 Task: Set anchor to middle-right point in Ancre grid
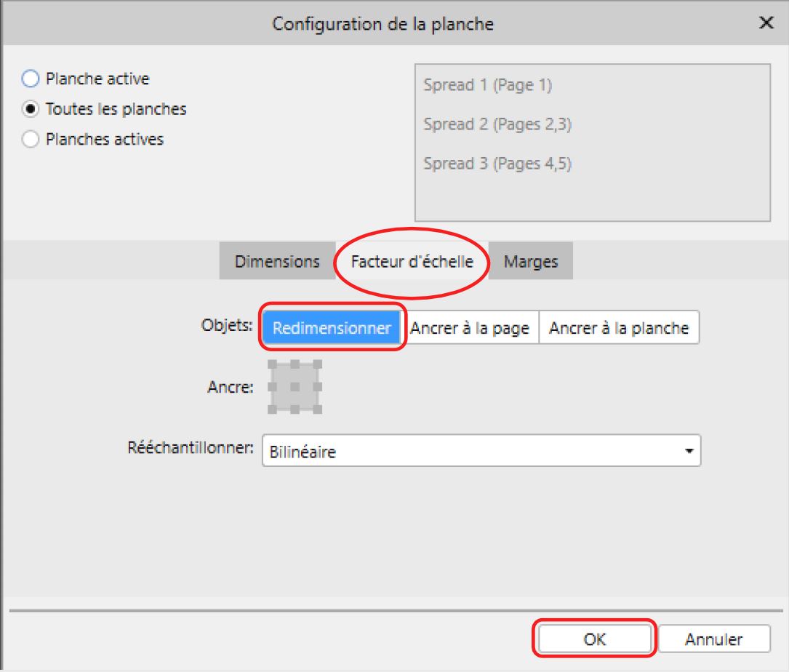coord(318,387)
